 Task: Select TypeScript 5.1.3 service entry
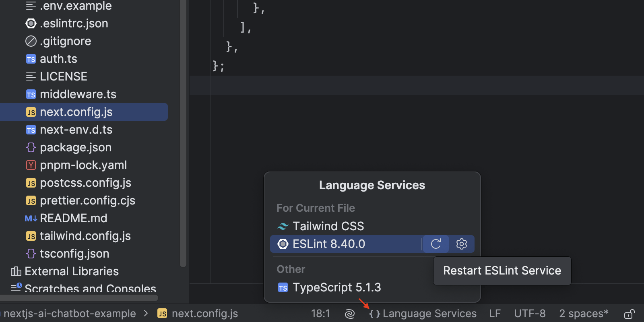click(x=336, y=287)
